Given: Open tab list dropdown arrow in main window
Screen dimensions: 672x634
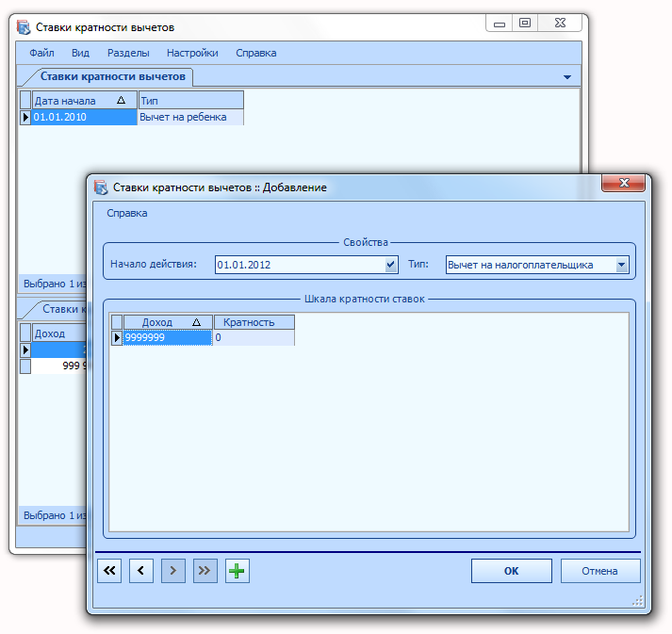Looking at the screenshot, I should coord(567,77).
